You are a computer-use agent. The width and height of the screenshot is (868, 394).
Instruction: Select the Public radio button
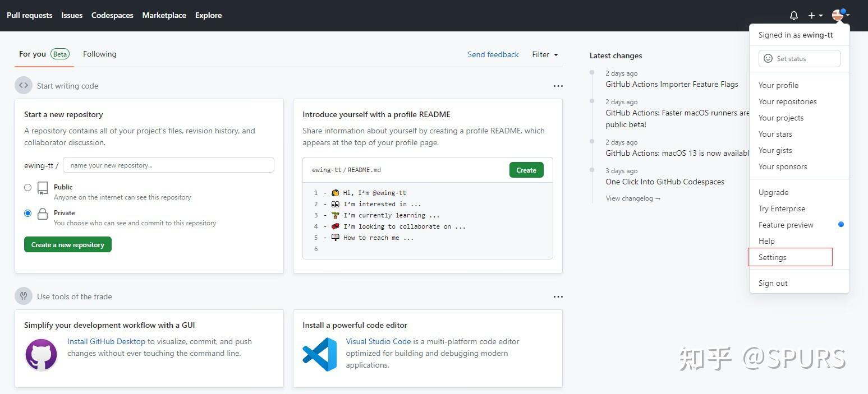[27, 188]
